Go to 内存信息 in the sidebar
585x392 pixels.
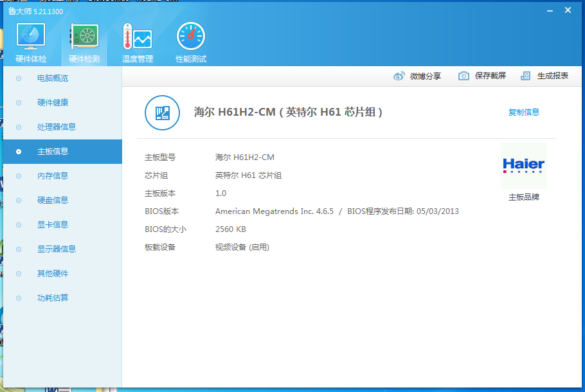[53, 176]
